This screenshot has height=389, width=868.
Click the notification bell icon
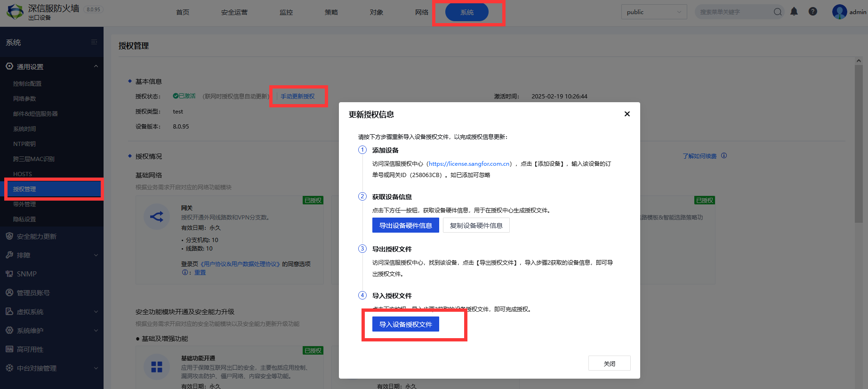[794, 12]
